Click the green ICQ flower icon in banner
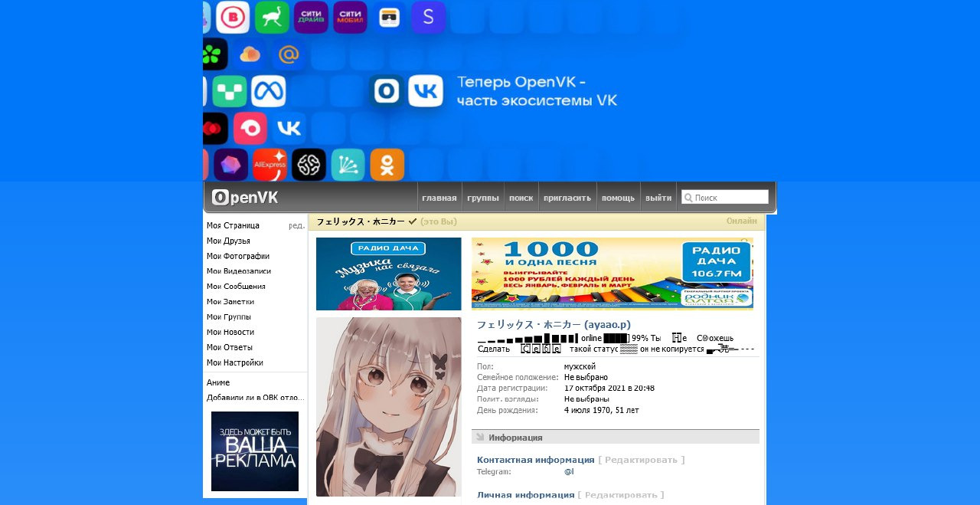The width and height of the screenshot is (980, 505). (x=215, y=54)
